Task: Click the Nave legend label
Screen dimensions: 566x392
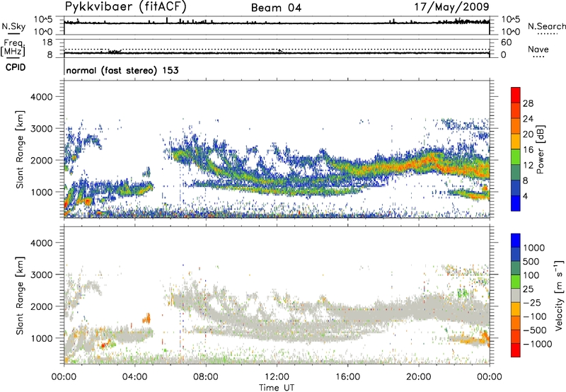Action: point(538,49)
